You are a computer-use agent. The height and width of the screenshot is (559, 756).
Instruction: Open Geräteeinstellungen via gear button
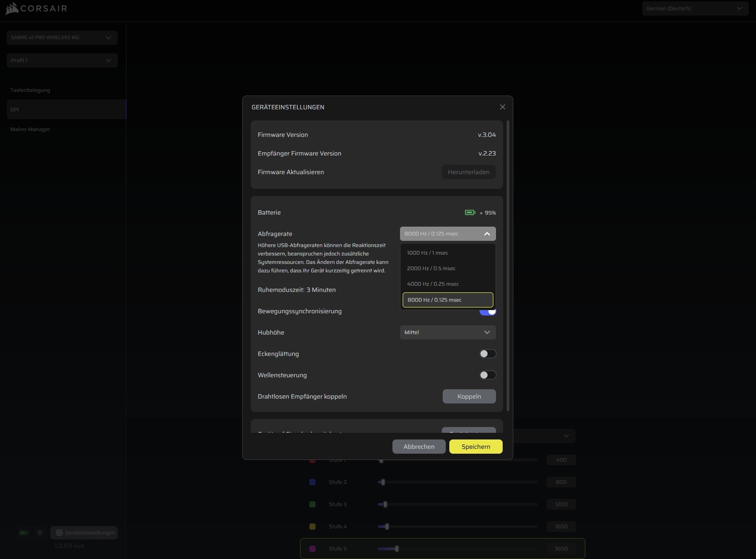(84, 533)
